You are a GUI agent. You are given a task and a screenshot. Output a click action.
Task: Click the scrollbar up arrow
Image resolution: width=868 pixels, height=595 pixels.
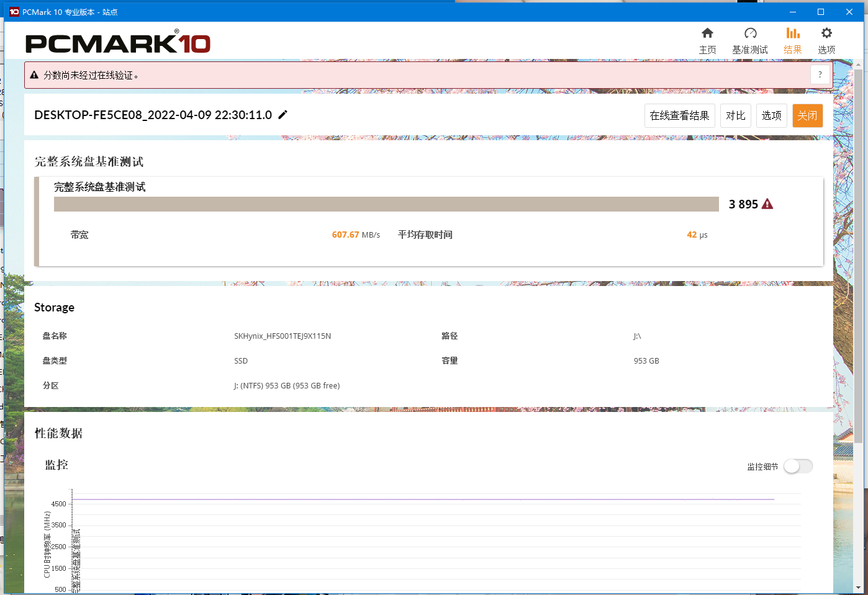coord(859,65)
